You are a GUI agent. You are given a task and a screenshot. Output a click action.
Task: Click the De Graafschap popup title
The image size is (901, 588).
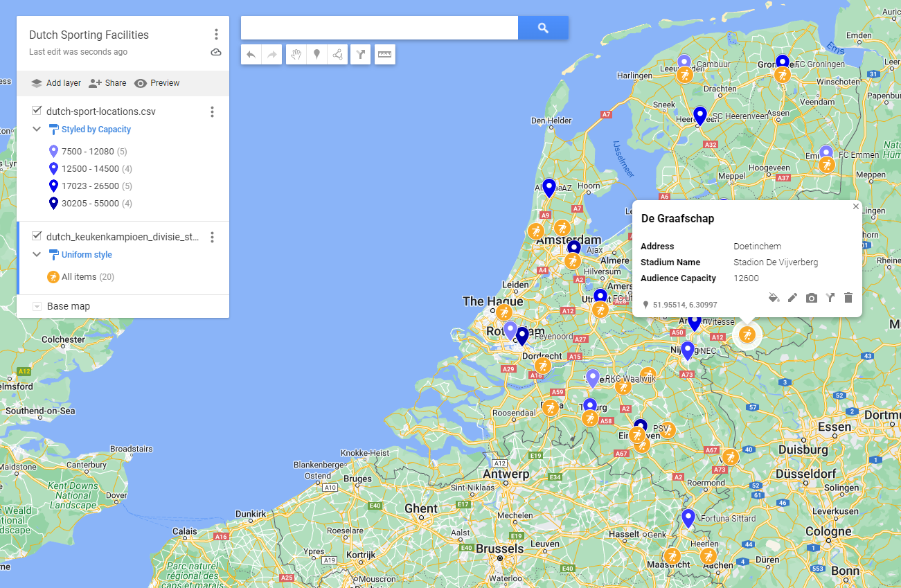tap(677, 218)
